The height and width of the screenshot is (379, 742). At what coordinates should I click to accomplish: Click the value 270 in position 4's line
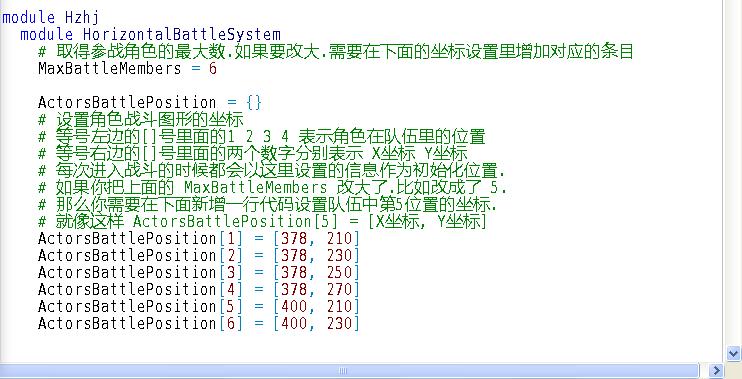(339, 289)
